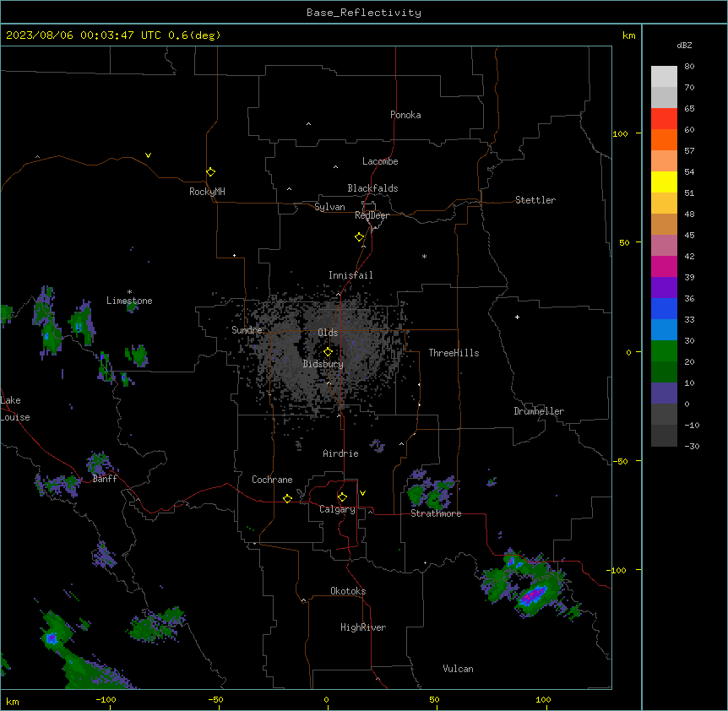Click the Stettler city label
Viewport: 728px width, 711px height.
(x=535, y=200)
